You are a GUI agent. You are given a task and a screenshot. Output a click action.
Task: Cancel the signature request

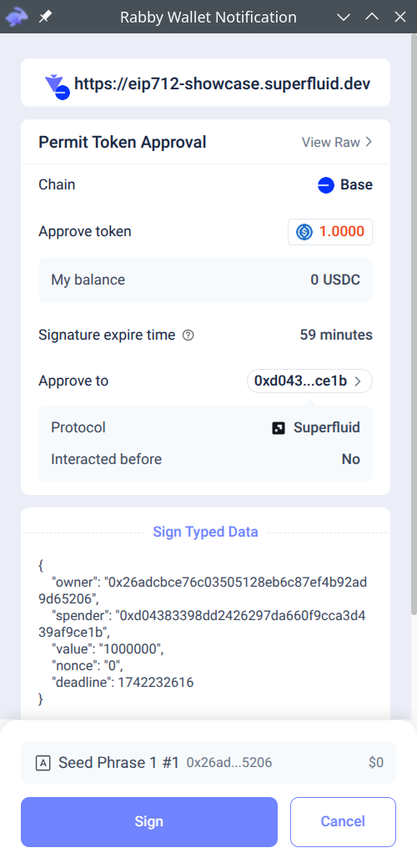tap(343, 821)
